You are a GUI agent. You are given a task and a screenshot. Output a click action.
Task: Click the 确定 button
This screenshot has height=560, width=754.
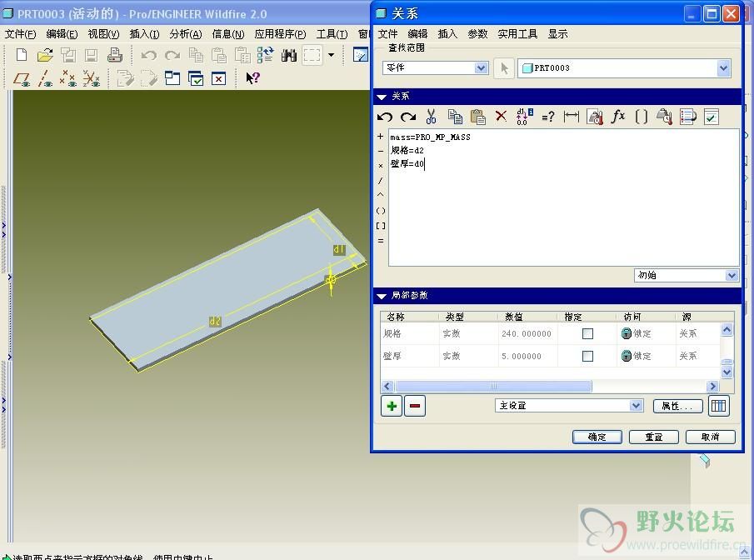click(x=597, y=437)
